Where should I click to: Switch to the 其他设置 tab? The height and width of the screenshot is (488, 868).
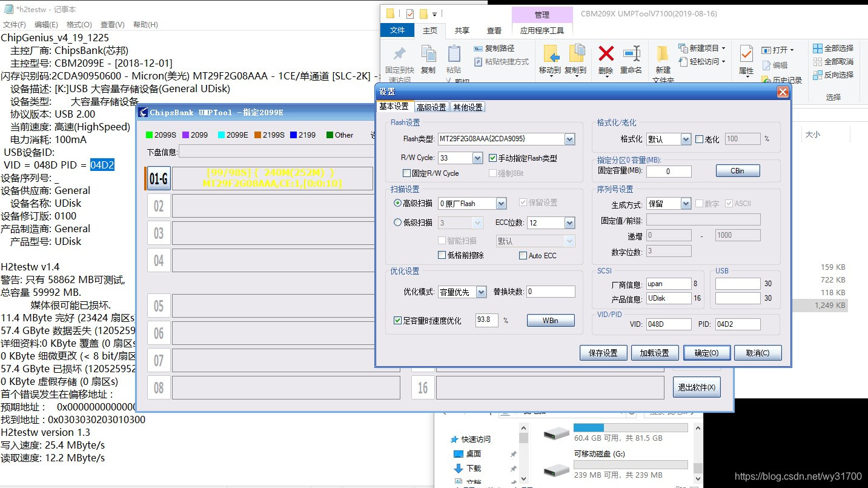468,107
